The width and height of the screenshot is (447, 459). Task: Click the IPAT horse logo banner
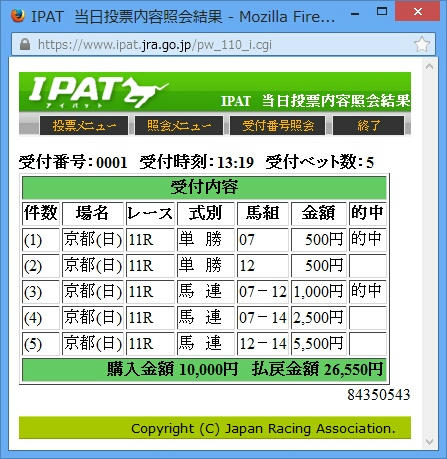click(x=99, y=92)
